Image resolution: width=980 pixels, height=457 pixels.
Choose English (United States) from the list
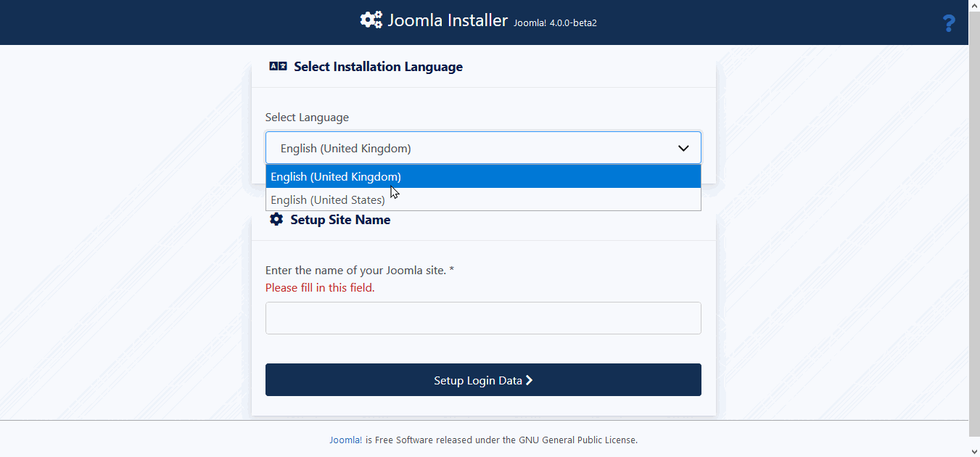coord(328,200)
